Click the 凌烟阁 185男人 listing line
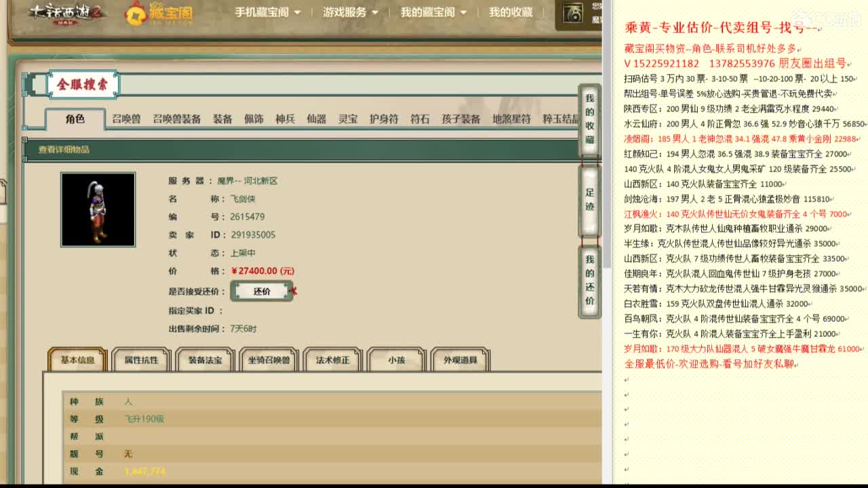Screen dimensions: 868x488 pos(743,138)
